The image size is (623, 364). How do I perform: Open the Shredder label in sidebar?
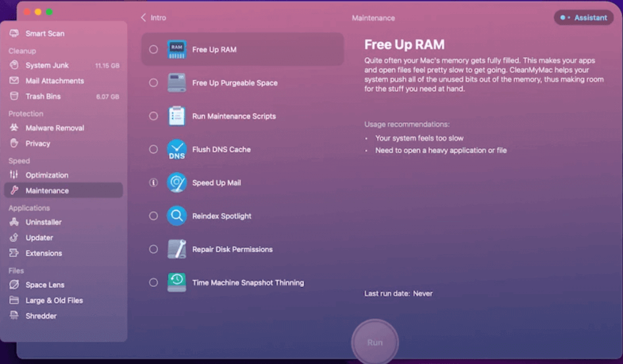point(41,316)
